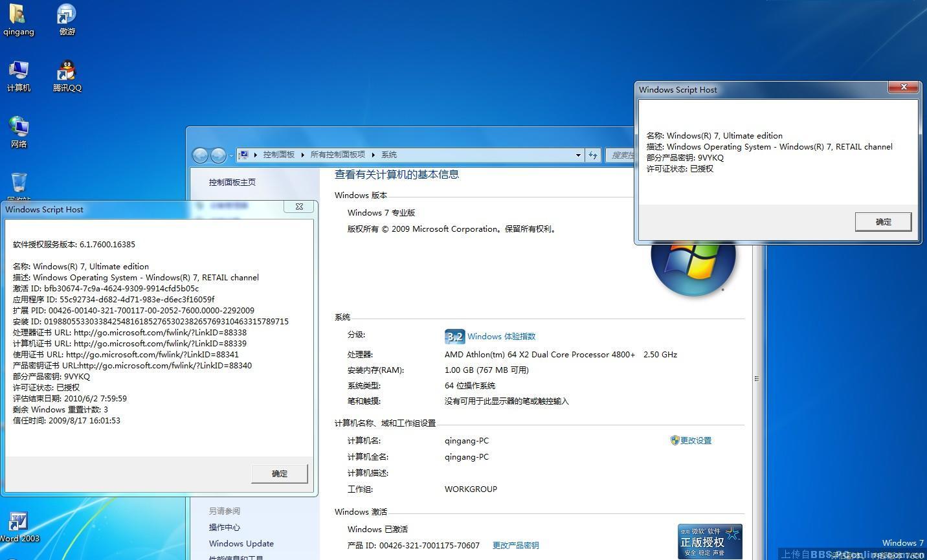Launch the 腾讯QQ desktop icon
Screen dimensions: 927x560
pyautogui.click(x=67, y=76)
